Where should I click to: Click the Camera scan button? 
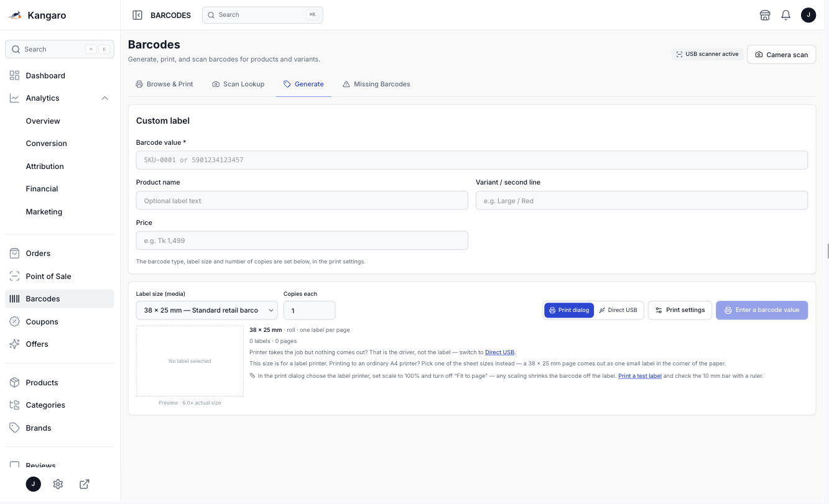coord(781,55)
